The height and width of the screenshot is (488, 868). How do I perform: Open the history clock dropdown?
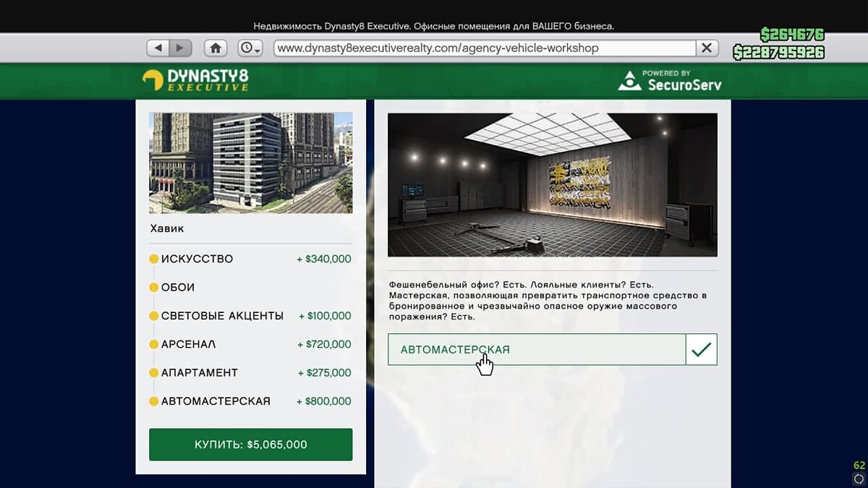pos(250,48)
